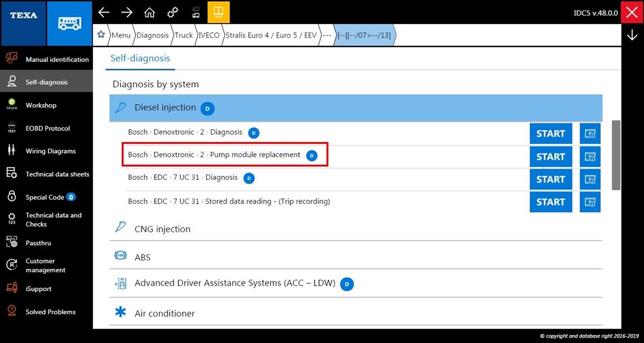Click the Menu breadcrumb
The width and height of the screenshot is (644, 343).
pos(121,35)
